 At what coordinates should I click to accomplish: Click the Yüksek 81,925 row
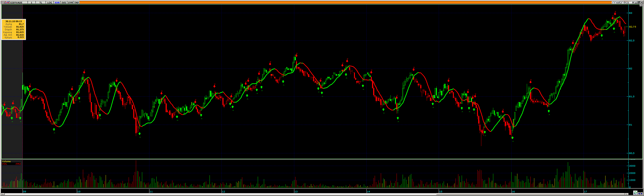coord(14,27)
